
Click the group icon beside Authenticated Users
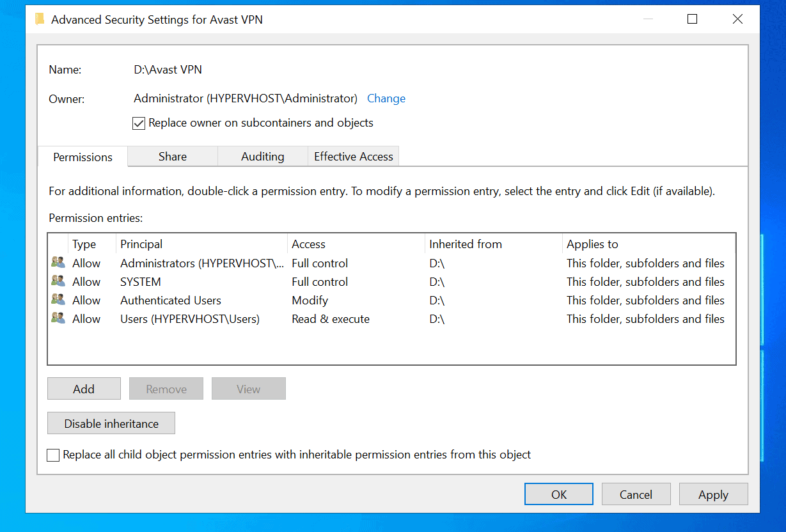58,300
